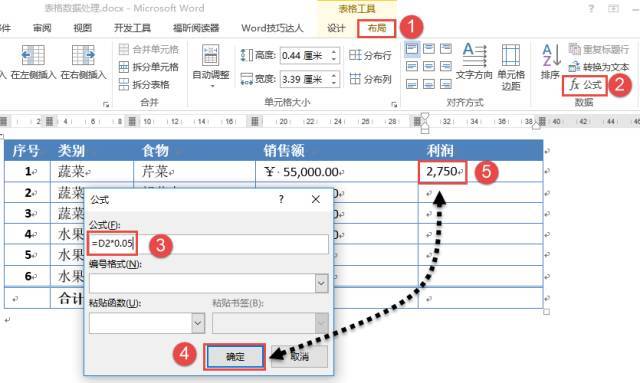This screenshot has height=383, width=640.
Task: Open the number format (编号格式) dropdown
Action: (x=321, y=283)
